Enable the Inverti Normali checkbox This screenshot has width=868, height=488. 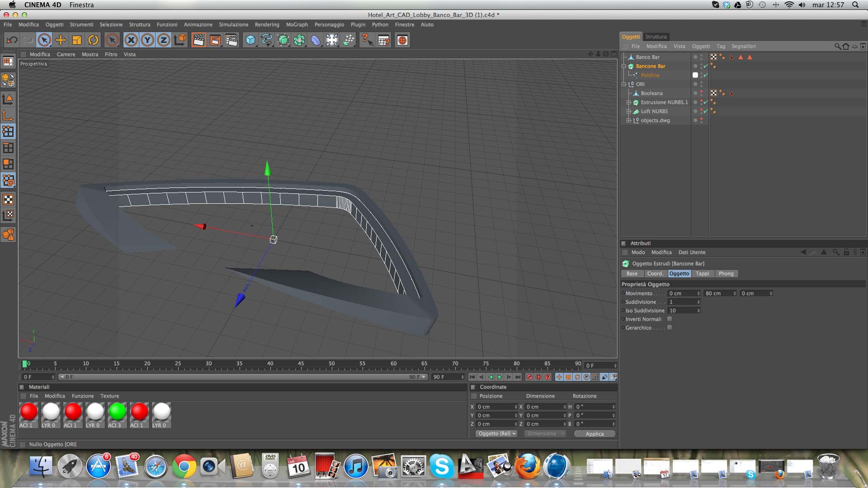coord(670,319)
